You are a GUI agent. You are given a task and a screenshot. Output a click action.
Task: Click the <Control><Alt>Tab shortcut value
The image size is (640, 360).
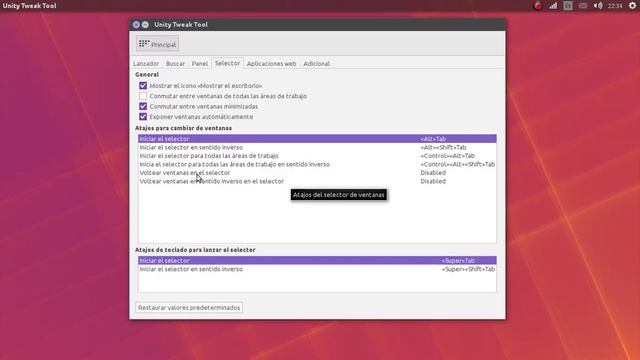(447, 156)
